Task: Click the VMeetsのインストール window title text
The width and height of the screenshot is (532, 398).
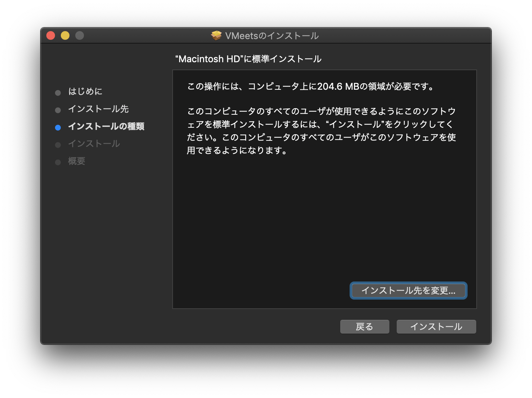Action: point(272,36)
